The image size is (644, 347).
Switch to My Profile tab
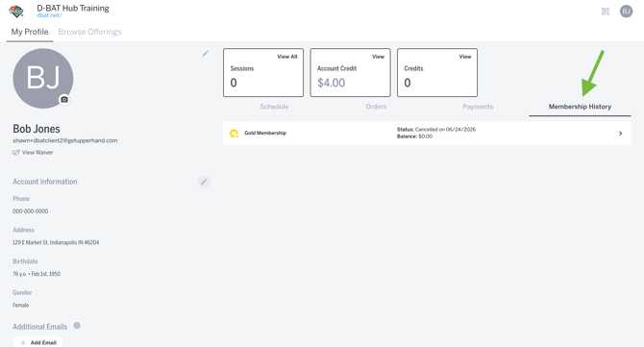(x=30, y=32)
